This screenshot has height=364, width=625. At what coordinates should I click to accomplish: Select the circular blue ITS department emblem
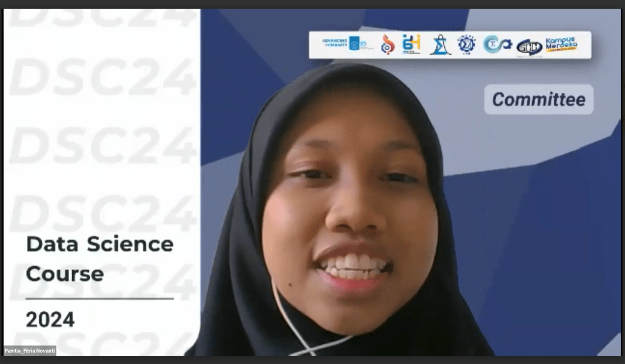(467, 44)
